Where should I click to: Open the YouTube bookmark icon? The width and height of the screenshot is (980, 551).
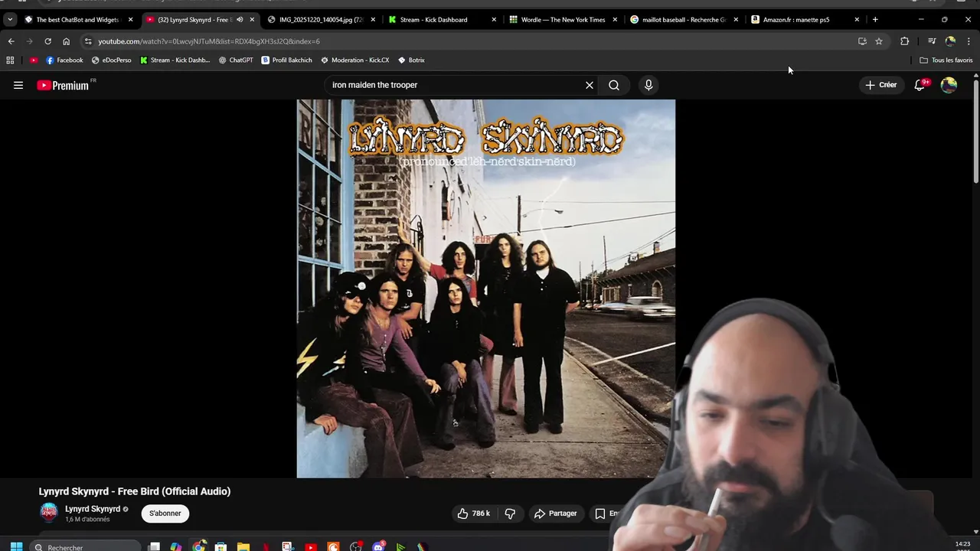click(x=34, y=60)
